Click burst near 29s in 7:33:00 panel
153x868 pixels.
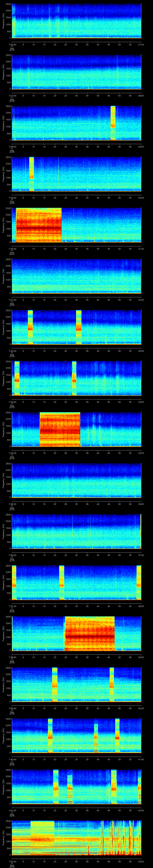pyautogui.click(x=74, y=378)
